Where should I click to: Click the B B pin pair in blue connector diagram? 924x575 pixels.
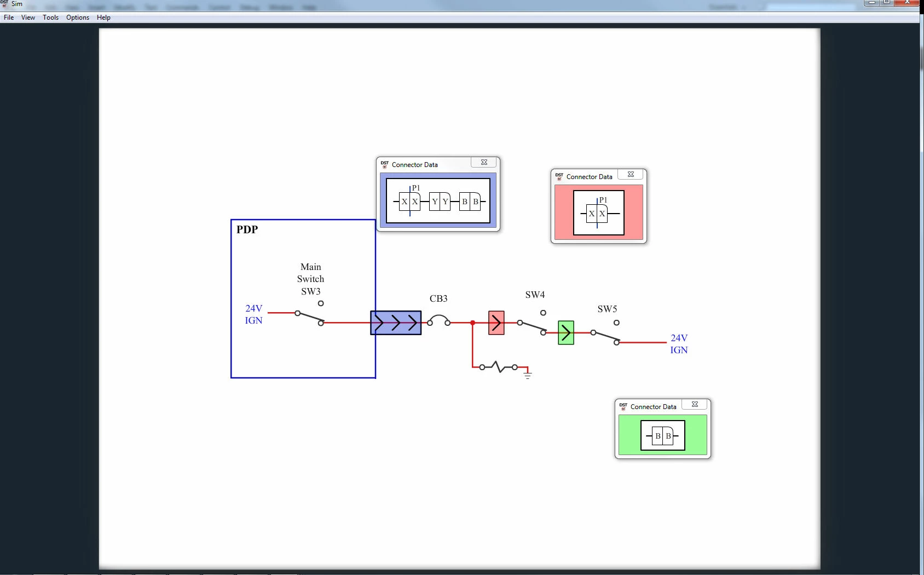click(x=470, y=202)
